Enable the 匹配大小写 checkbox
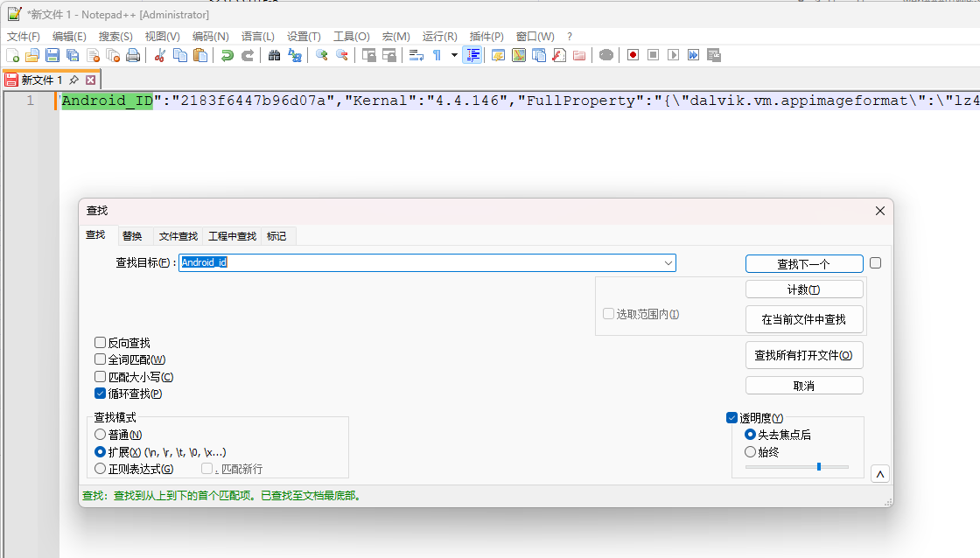 coord(100,377)
